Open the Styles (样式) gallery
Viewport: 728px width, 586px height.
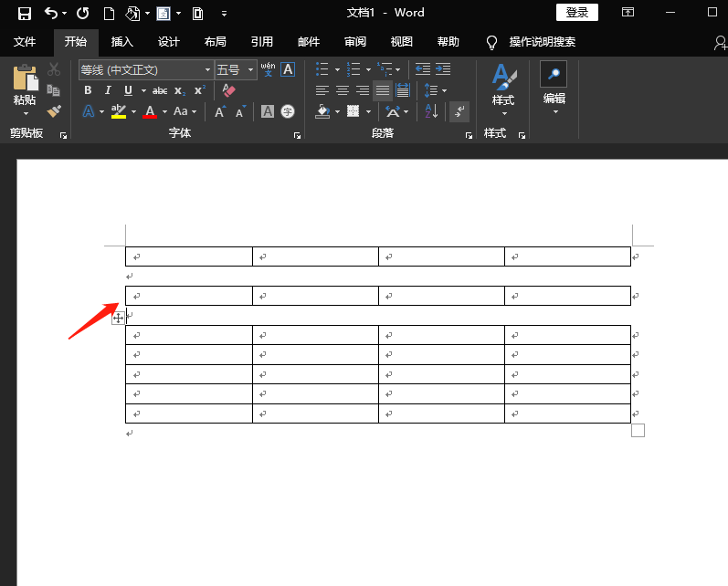(503, 89)
